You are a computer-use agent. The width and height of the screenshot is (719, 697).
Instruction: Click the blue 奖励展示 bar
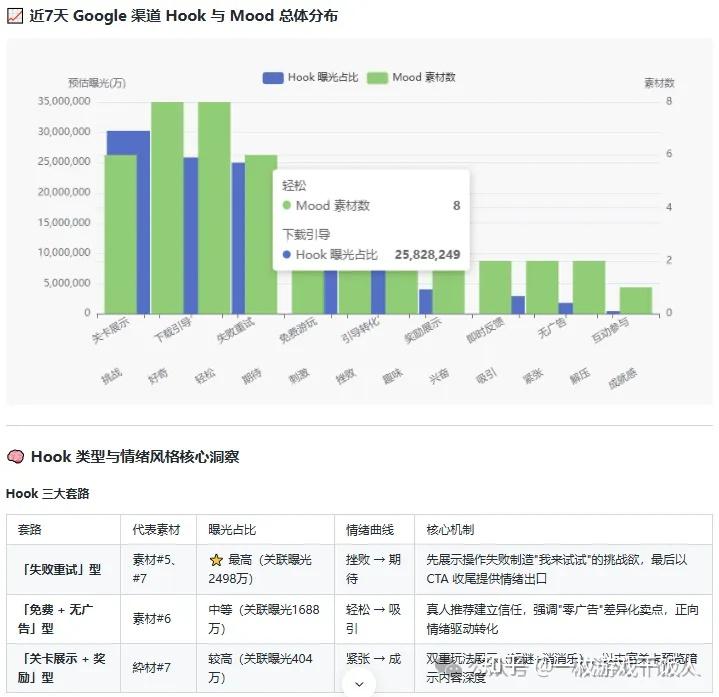426,302
